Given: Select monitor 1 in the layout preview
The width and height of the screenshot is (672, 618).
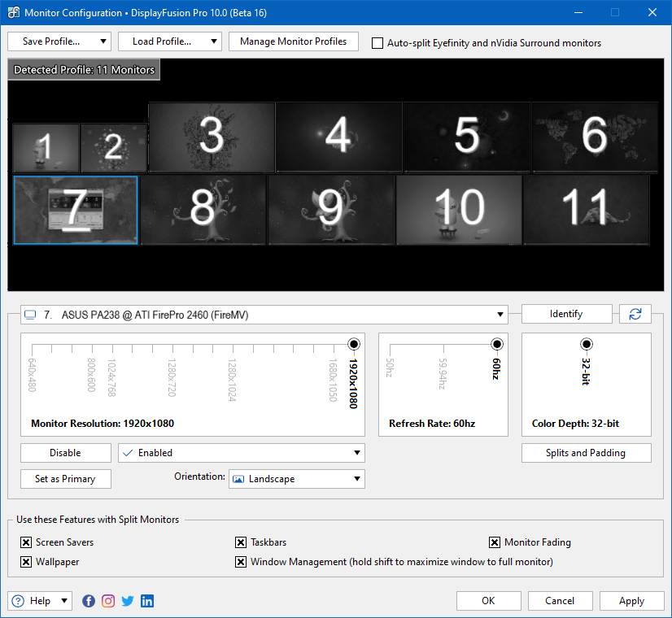Looking at the screenshot, I should pos(46,148).
